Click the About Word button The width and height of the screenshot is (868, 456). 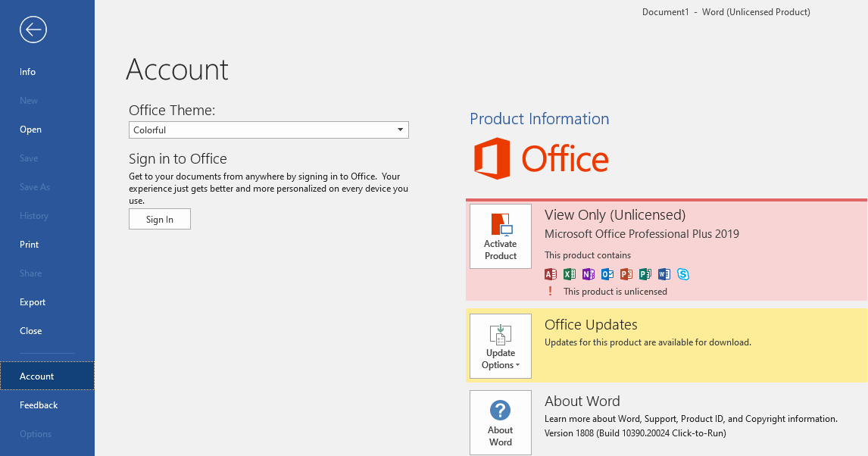pos(501,423)
